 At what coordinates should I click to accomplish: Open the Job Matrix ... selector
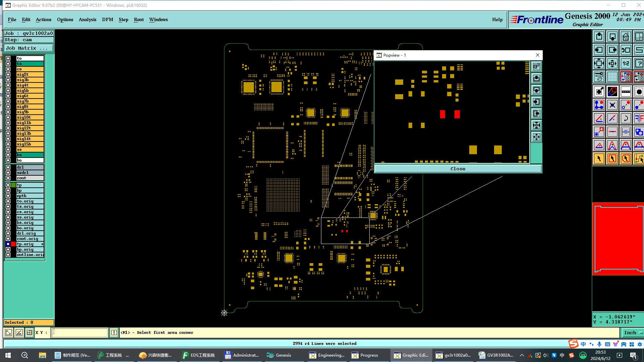pyautogui.click(x=29, y=48)
